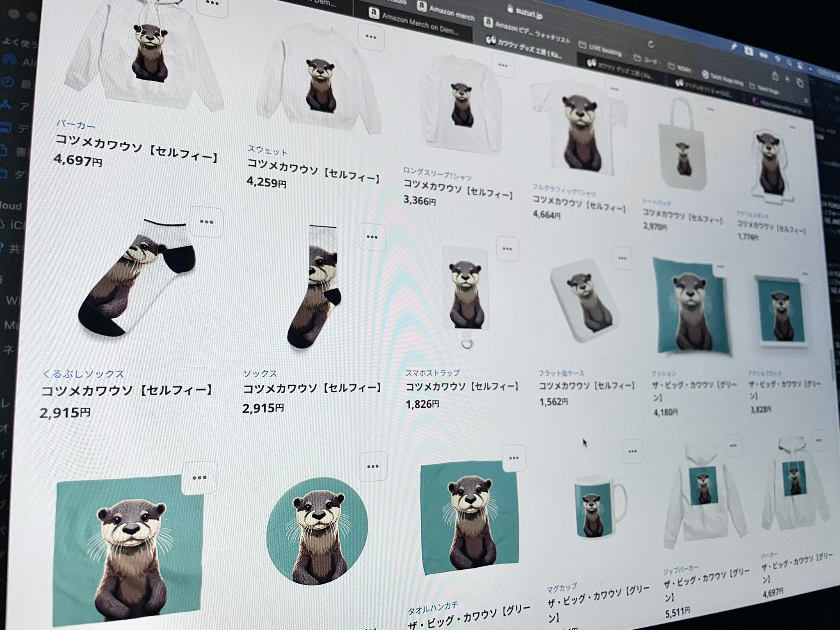The image size is (840, 630).
Task: Open the teal otter cushion image
Action: [692, 308]
